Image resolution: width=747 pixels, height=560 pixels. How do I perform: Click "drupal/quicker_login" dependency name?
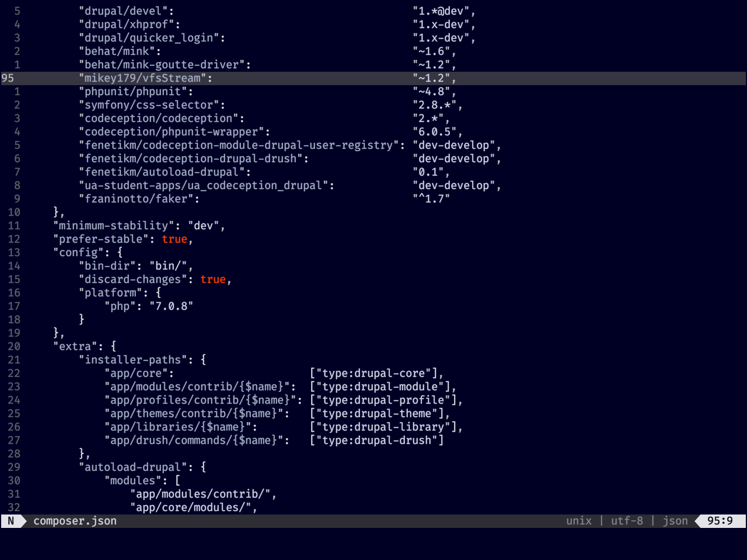149,38
